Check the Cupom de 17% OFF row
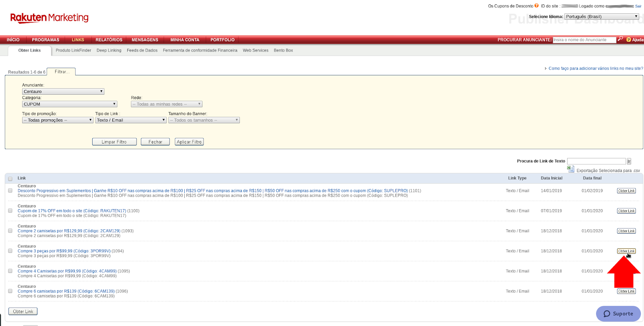Image resolution: width=644 pixels, height=326 pixels. pos(10,211)
